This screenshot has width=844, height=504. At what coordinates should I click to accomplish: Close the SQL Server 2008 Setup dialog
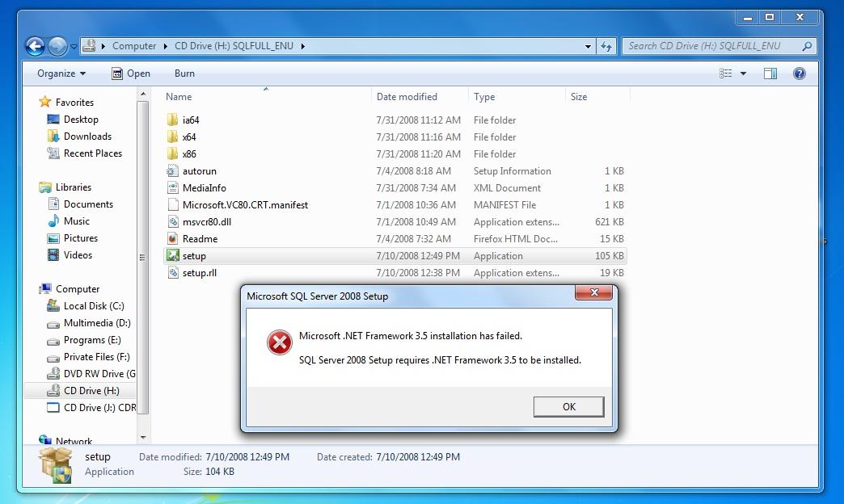[593, 292]
